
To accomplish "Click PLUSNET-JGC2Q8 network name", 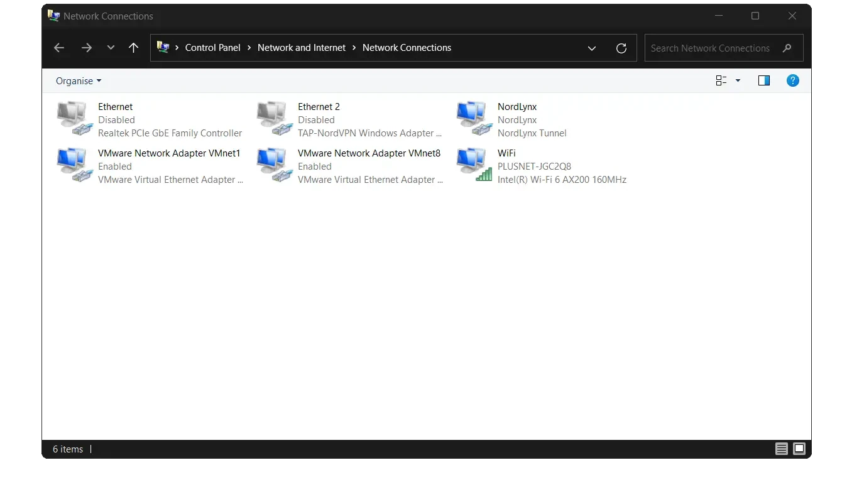I will tap(535, 167).
